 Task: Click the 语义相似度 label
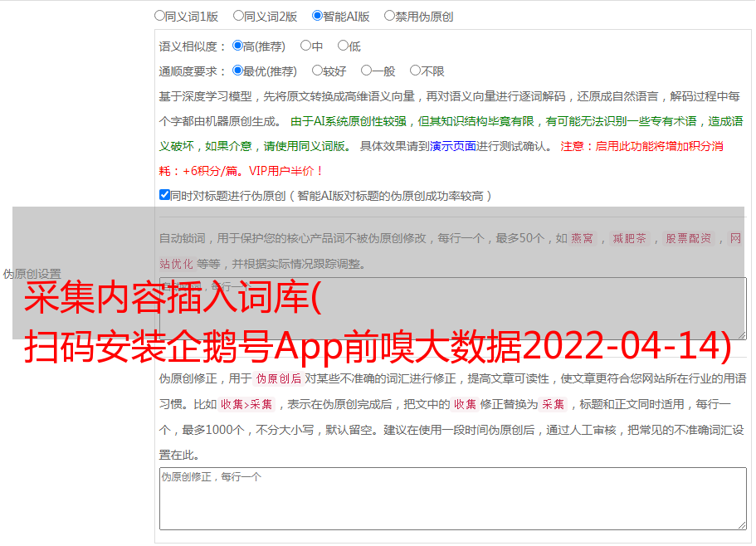coord(192,46)
